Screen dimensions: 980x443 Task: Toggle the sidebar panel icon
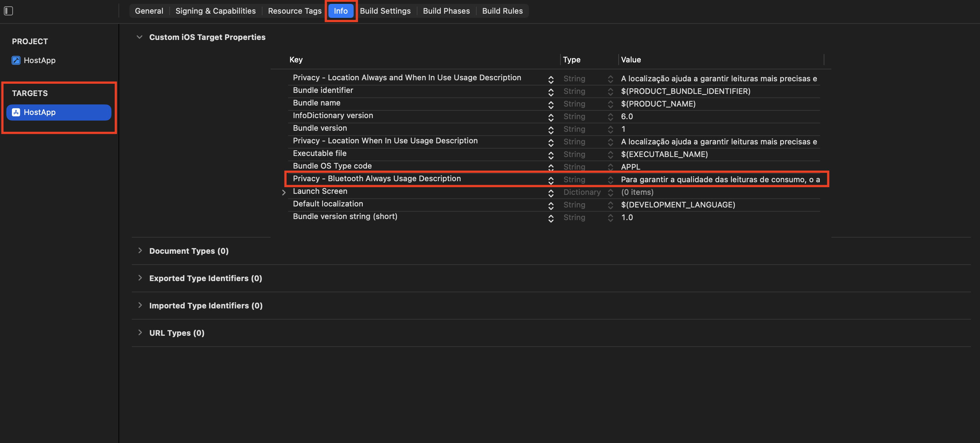[8, 11]
